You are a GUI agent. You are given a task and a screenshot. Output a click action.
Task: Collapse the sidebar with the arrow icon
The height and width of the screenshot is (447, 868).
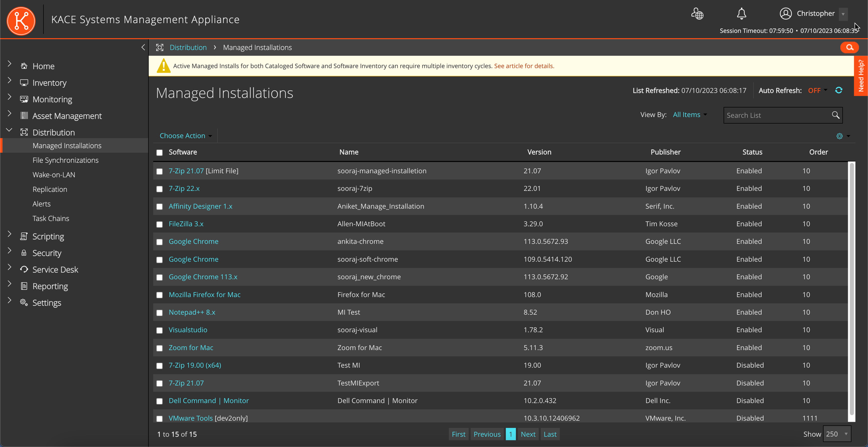coord(143,47)
